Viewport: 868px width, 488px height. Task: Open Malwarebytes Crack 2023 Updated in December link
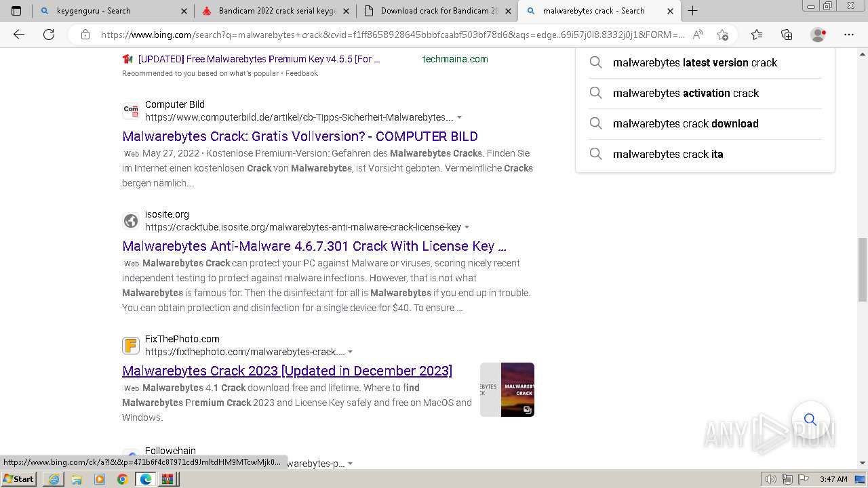(287, 371)
